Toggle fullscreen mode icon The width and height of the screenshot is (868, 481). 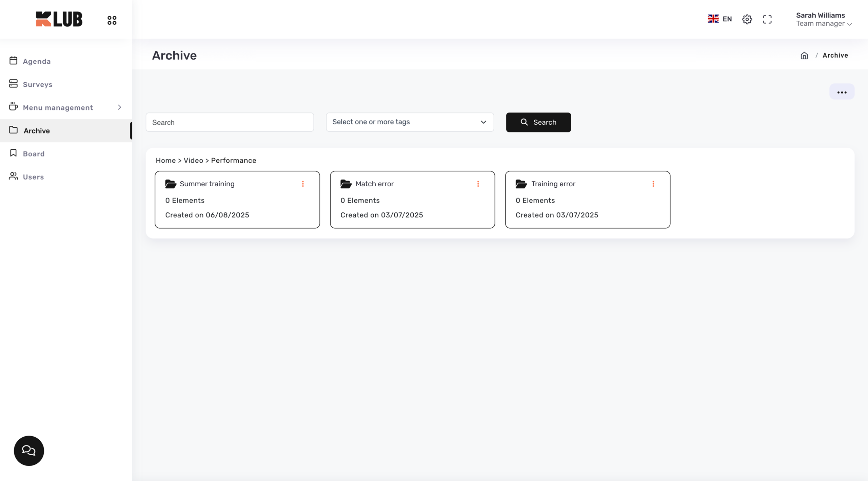pos(767,19)
